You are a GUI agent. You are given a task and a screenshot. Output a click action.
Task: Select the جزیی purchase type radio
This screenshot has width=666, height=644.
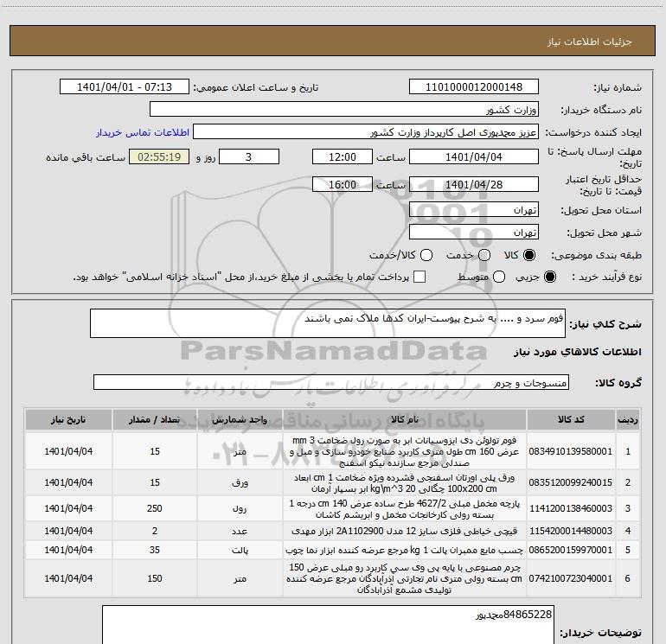pos(549,277)
